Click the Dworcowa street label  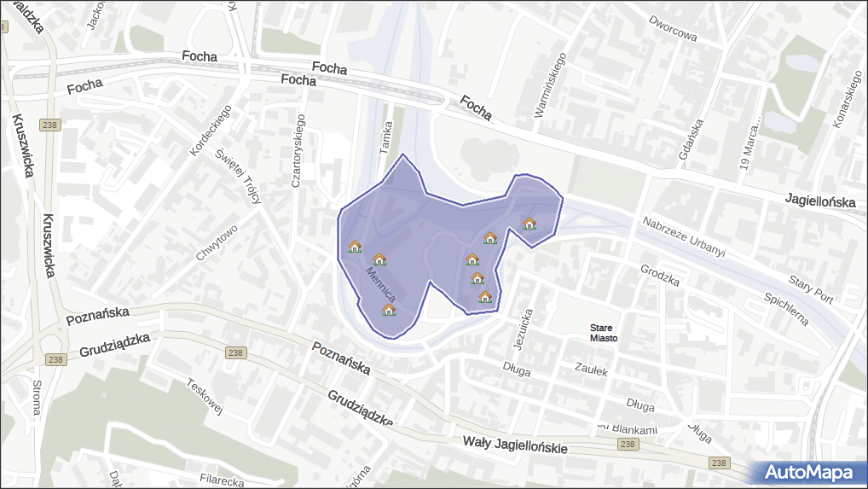click(672, 28)
